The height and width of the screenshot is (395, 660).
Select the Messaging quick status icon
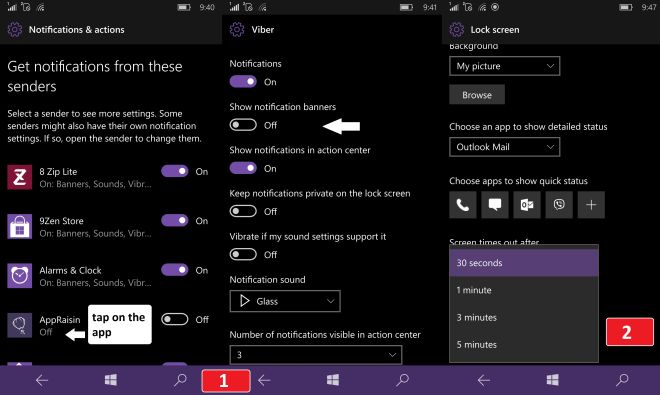pos(495,205)
